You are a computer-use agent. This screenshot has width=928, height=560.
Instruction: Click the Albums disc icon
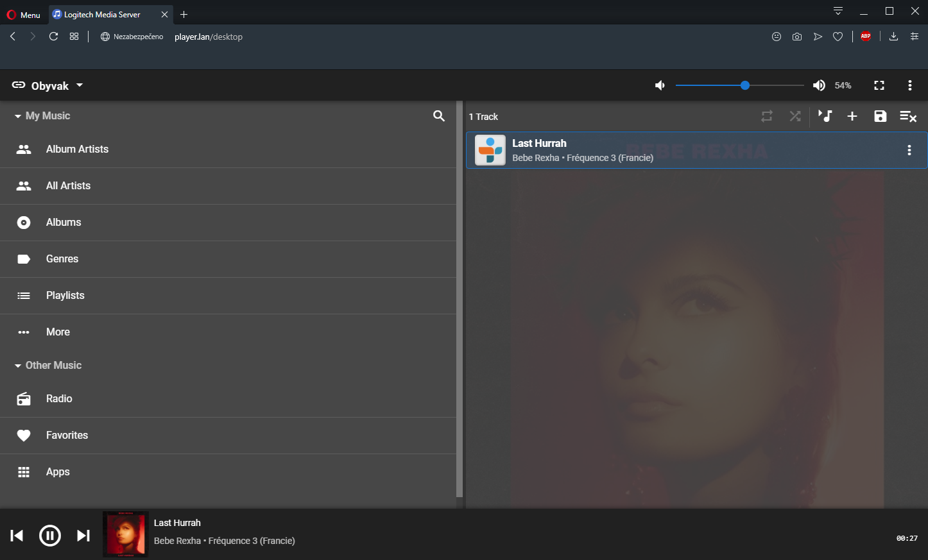[24, 223]
